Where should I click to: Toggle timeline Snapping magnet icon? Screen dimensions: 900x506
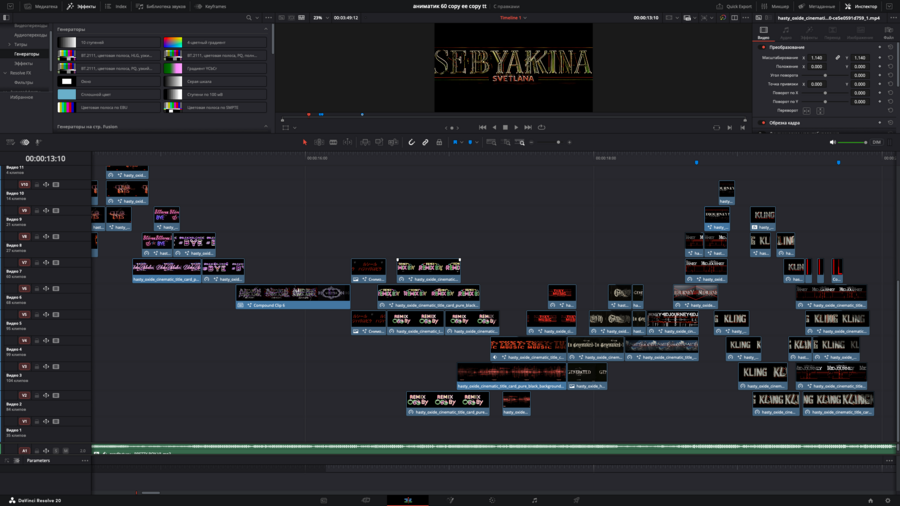coord(411,142)
